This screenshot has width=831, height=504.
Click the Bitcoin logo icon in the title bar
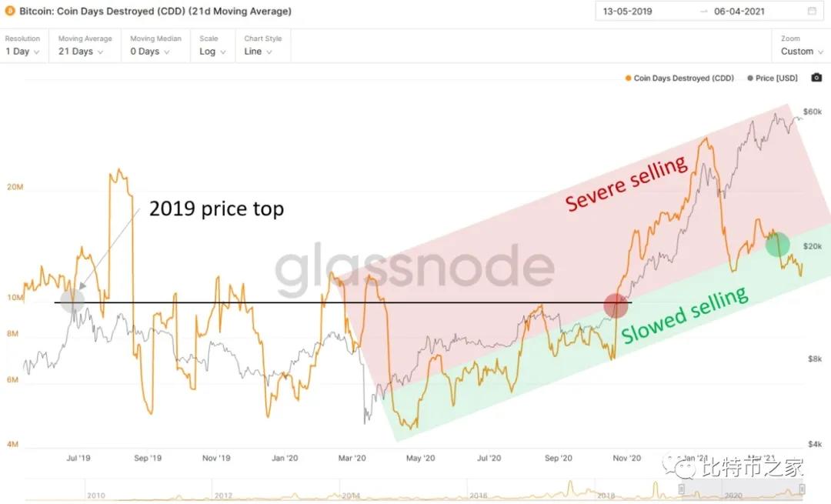tap(8, 11)
